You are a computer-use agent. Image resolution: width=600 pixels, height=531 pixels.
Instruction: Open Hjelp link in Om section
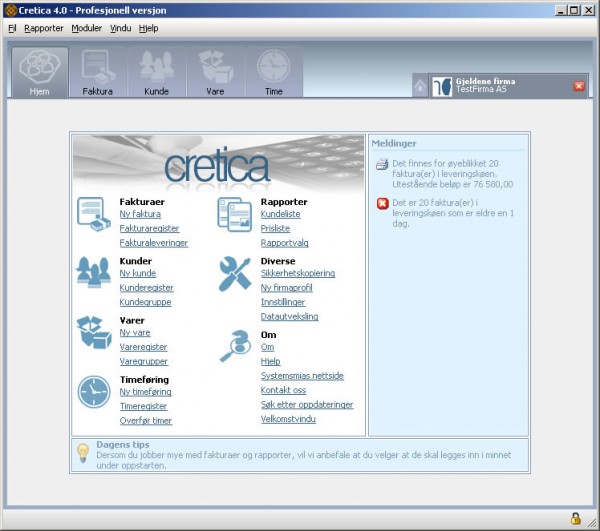click(271, 362)
